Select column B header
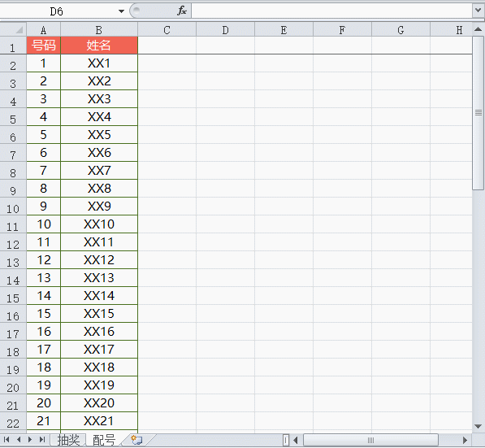This screenshot has height=448, width=485. pyautogui.click(x=99, y=30)
